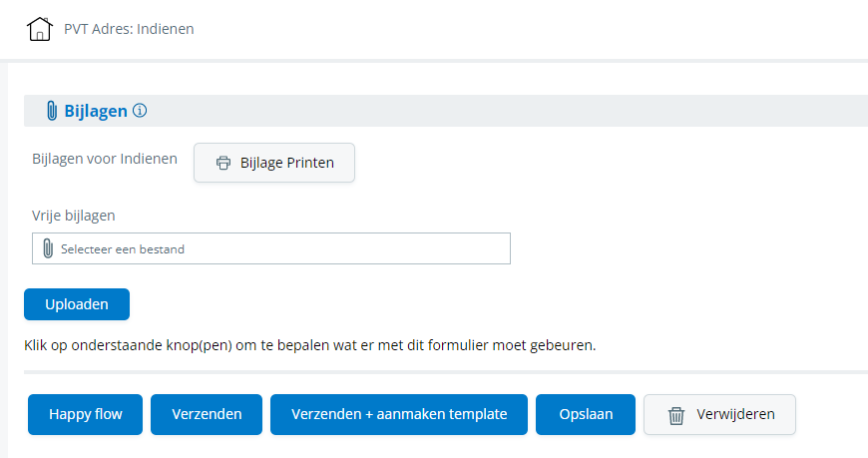Click the printer icon in Bijlage Printen
868x458 pixels.
pyautogui.click(x=223, y=163)
